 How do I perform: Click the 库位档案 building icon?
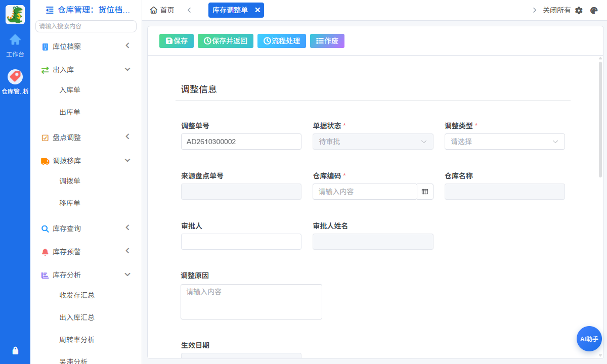pos(45,47)
